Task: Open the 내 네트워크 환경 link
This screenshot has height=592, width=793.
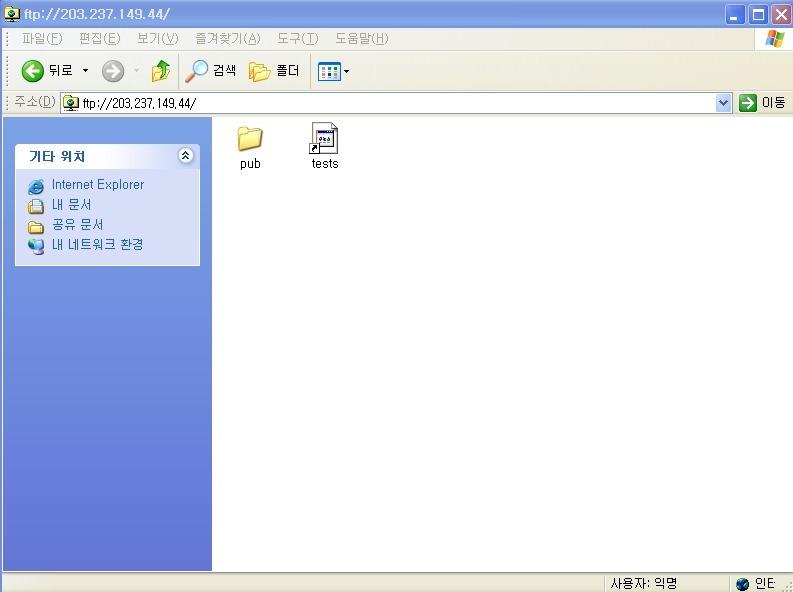Action: (x=98, y=245)
